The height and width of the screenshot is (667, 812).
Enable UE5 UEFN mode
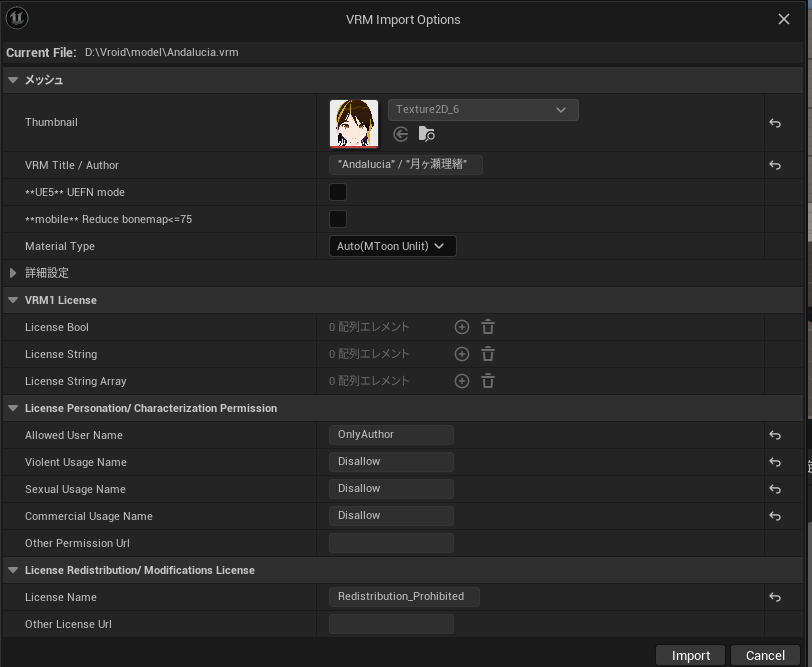click(x=337, y=192)
